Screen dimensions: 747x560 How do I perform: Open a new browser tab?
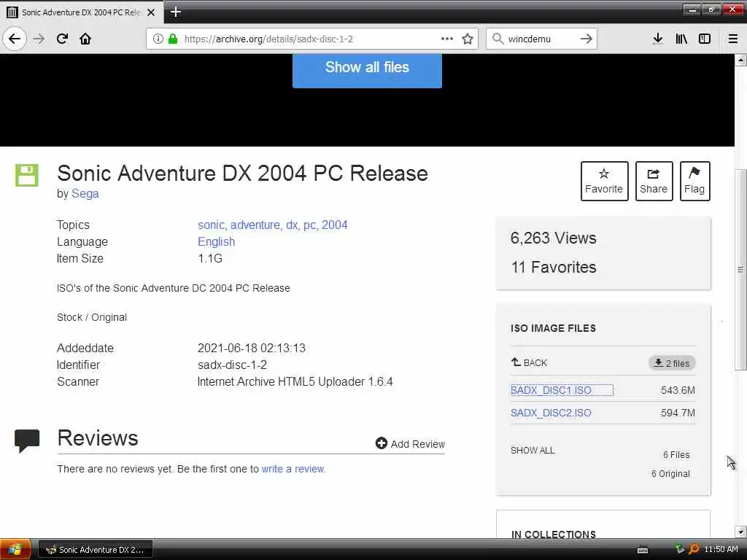(x=176, y=12)
